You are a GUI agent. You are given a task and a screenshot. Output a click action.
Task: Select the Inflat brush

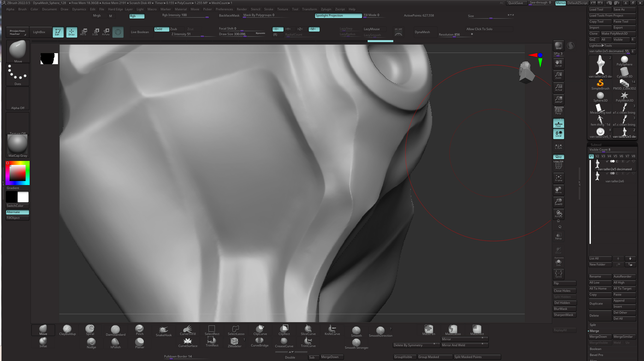pyautogui.click(x=43, y=342)
